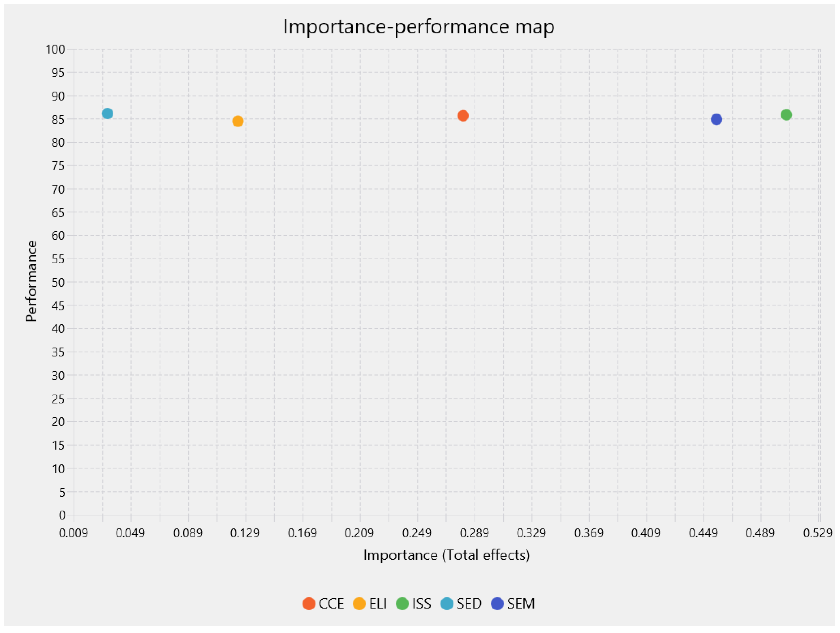
Task: Click the Importance (Total effects) axis label
Action: click(x=447, y=555)
